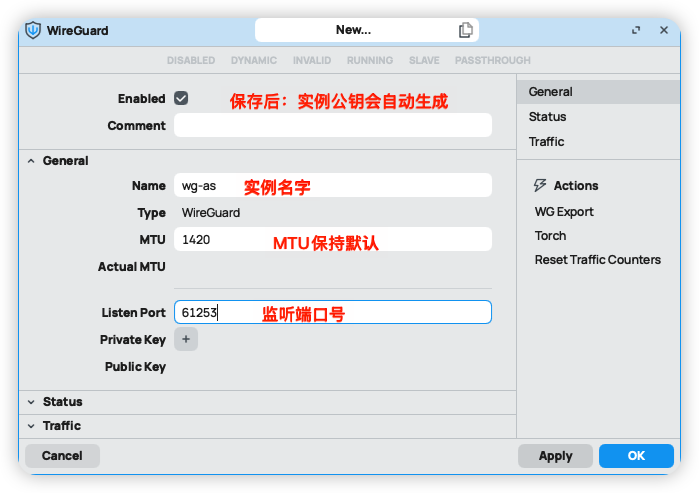
Task: Focus the Comment input field
Action: [333, 125]
